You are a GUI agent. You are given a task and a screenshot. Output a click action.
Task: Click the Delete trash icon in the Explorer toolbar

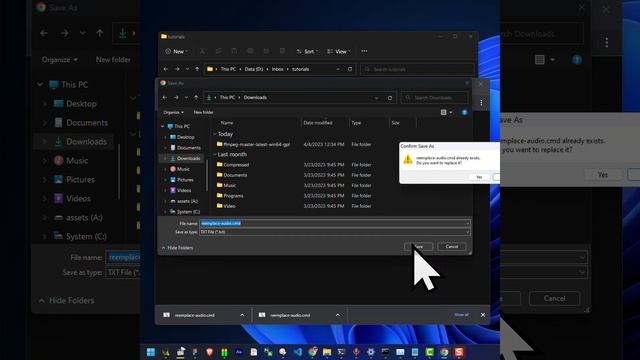click(x=282, y=51)
